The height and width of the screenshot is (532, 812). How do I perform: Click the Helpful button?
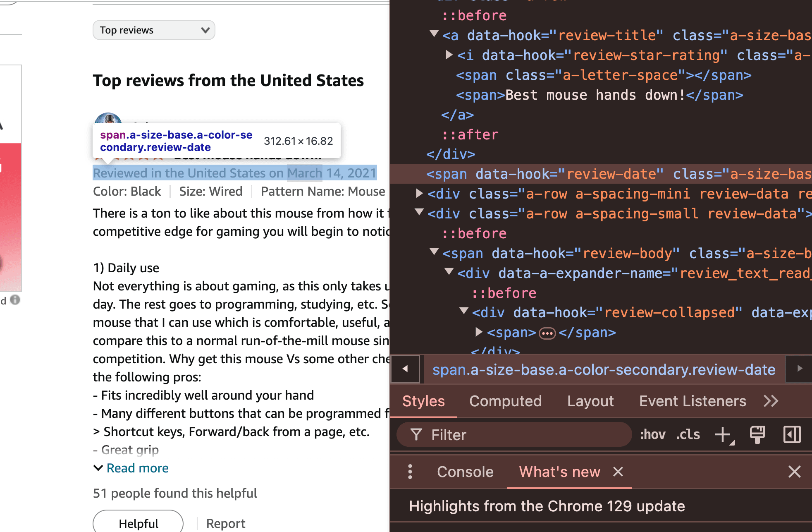pyautogui.click(x=138, y=523)
